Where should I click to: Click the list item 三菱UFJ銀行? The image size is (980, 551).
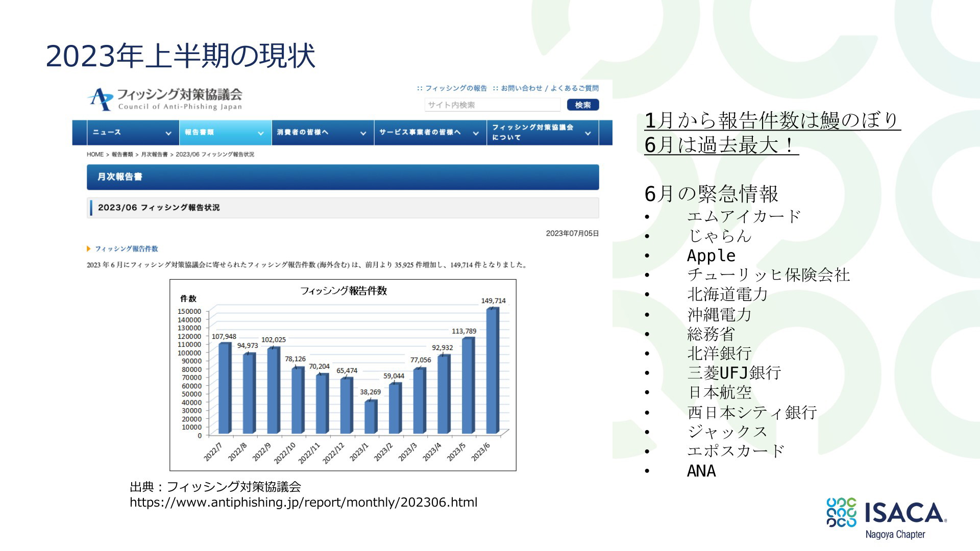tap(734, 373)
